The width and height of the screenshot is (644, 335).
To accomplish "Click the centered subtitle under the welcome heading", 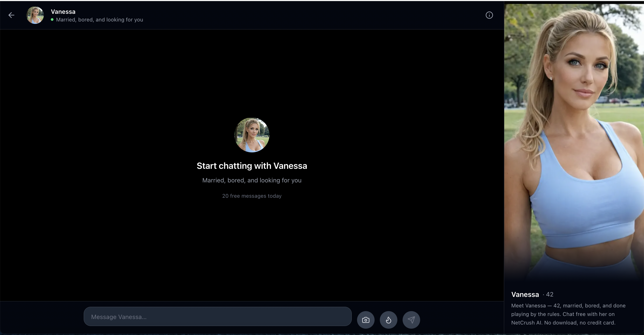I will (252, 180).
